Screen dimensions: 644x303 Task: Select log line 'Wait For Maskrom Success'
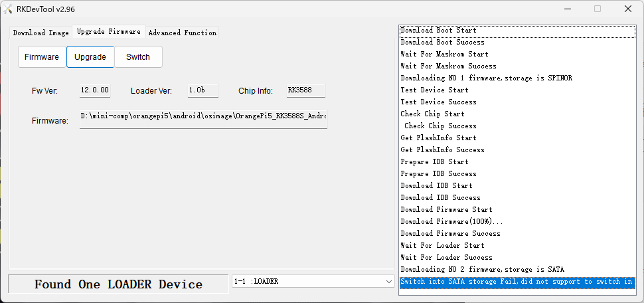517,66
